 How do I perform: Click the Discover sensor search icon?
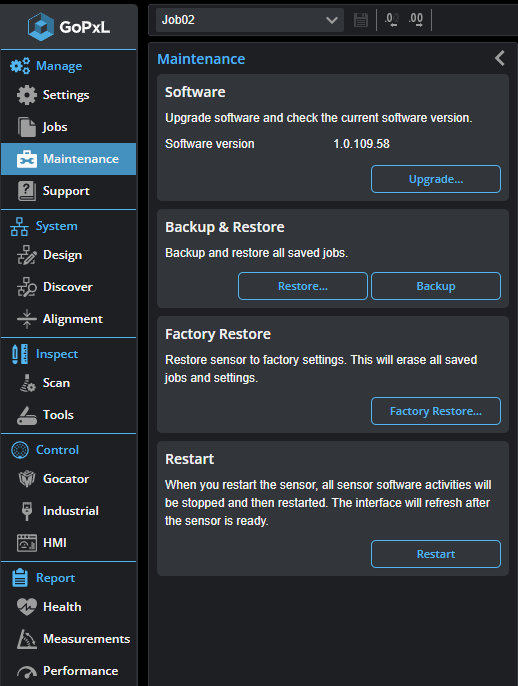[x=27, y=287]
